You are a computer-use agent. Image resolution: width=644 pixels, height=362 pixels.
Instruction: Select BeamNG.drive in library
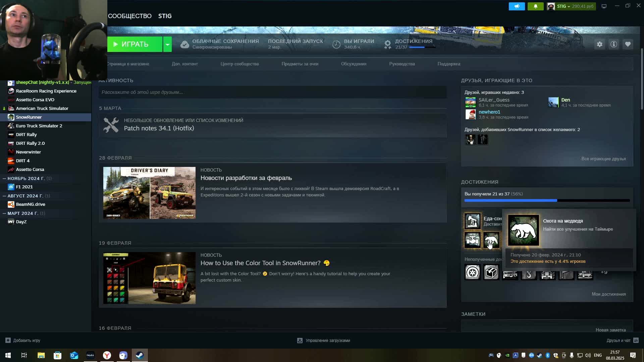(46, 204)
